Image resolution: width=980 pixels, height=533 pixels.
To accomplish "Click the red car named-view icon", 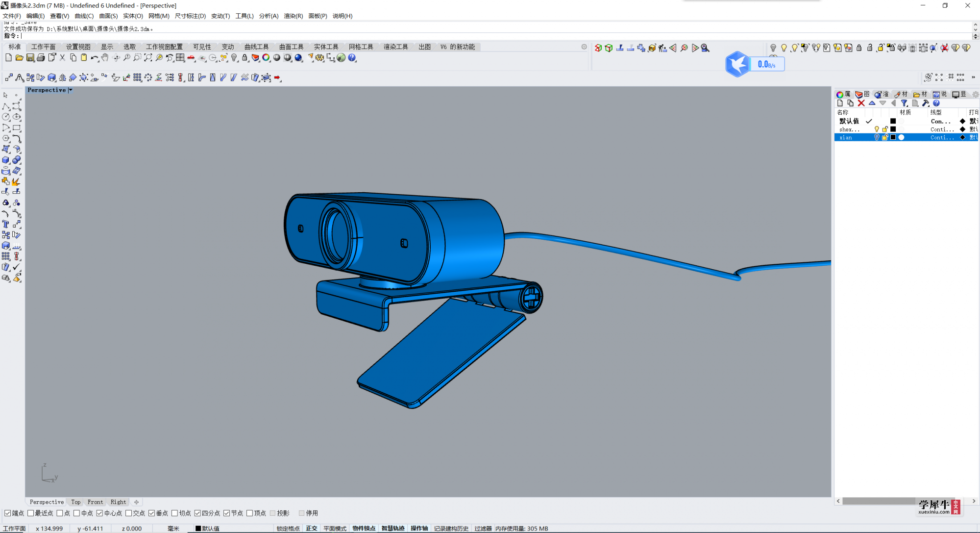I will (x=191, y=58).
